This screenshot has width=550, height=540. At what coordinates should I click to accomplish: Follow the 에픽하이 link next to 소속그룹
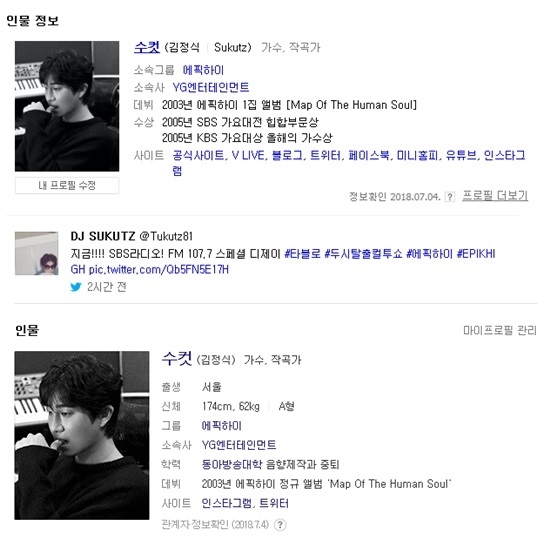click(203, 70)
